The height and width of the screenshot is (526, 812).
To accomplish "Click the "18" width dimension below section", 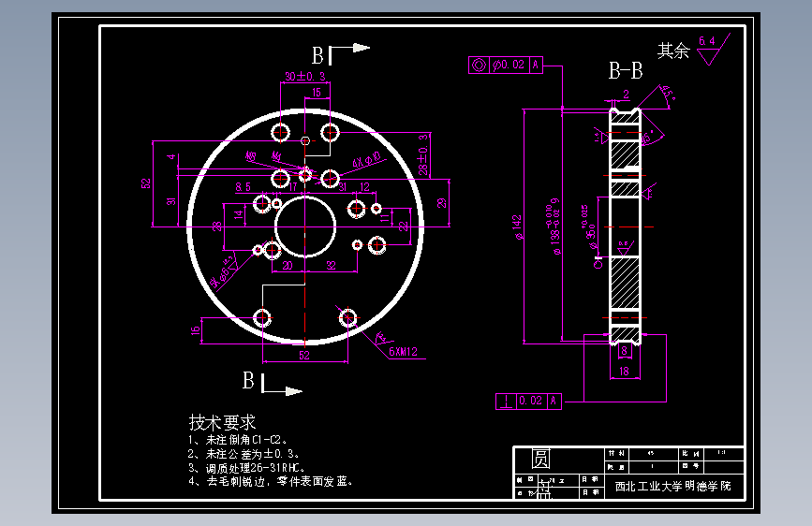I will click(624, 372).
